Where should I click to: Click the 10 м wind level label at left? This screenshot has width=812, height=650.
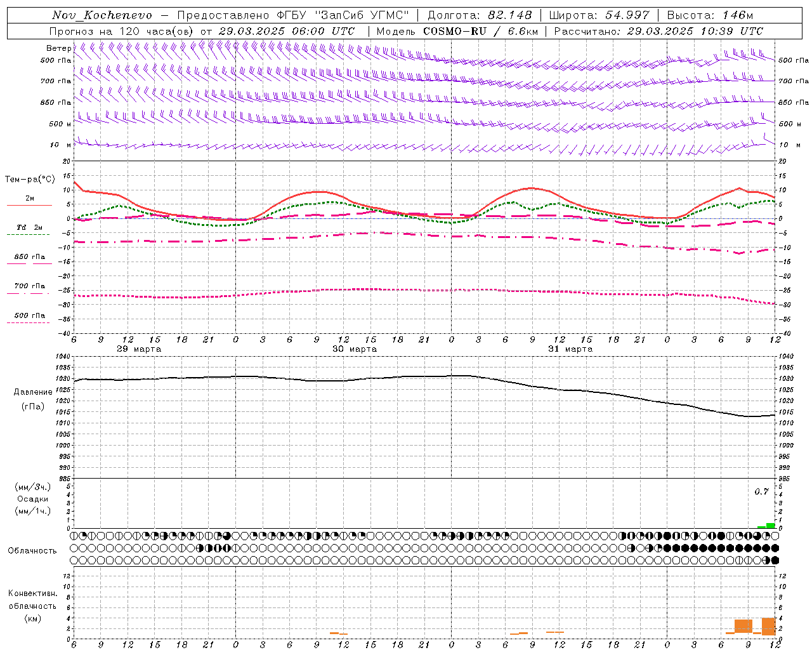pyautogui.click(x=61, y=145)
